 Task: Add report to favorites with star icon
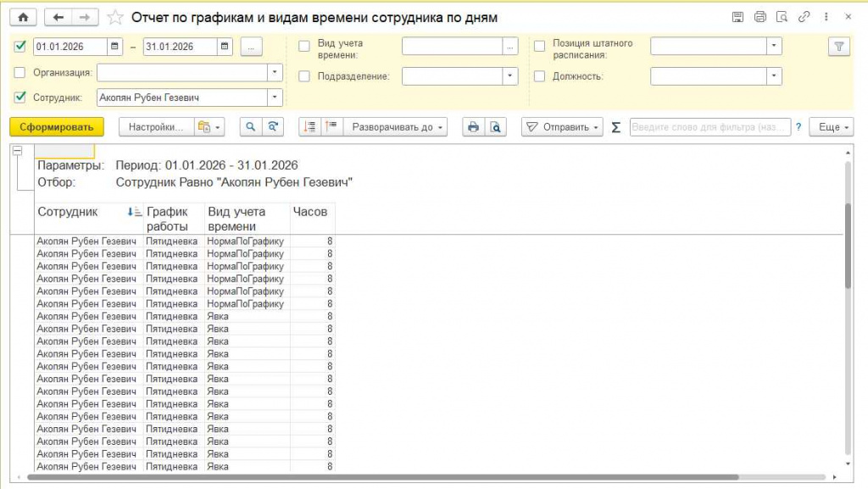[x=114, y=18]
